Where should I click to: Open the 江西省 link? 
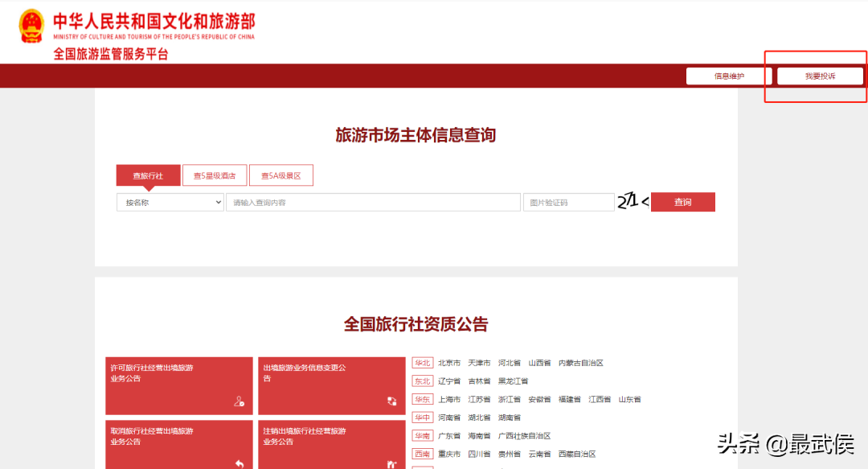click(x=599, y=399)
